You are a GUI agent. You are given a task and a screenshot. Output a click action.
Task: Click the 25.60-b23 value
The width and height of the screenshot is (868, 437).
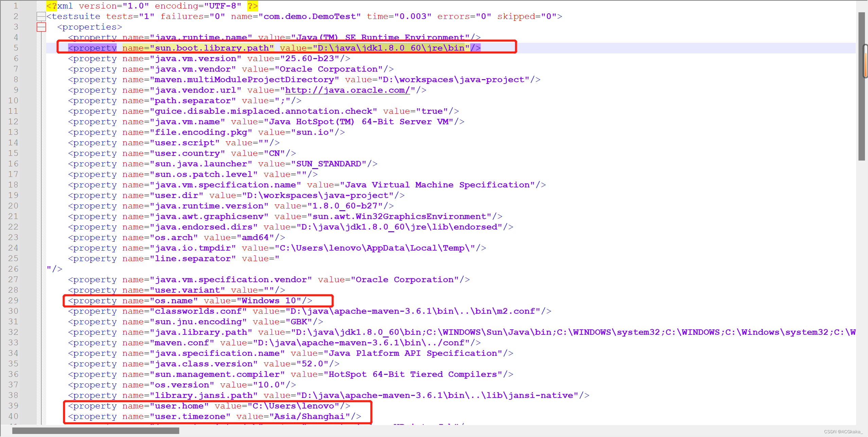[x=310, y=58]
